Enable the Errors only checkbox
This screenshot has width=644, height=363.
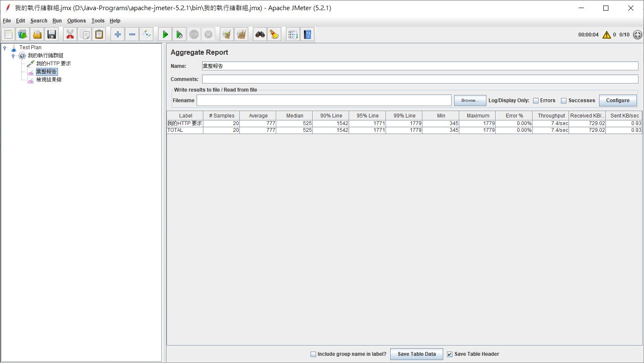coord(536,101)
